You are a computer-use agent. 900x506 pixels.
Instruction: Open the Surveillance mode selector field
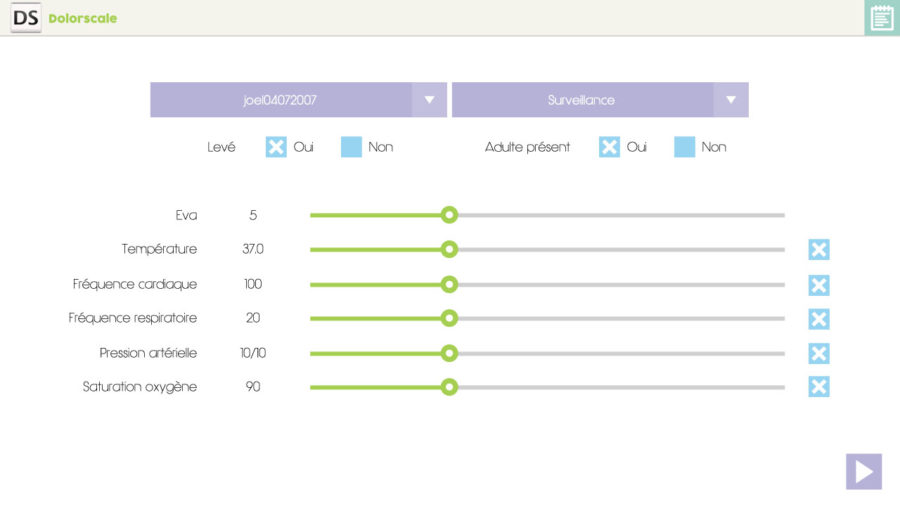point(582,100)
